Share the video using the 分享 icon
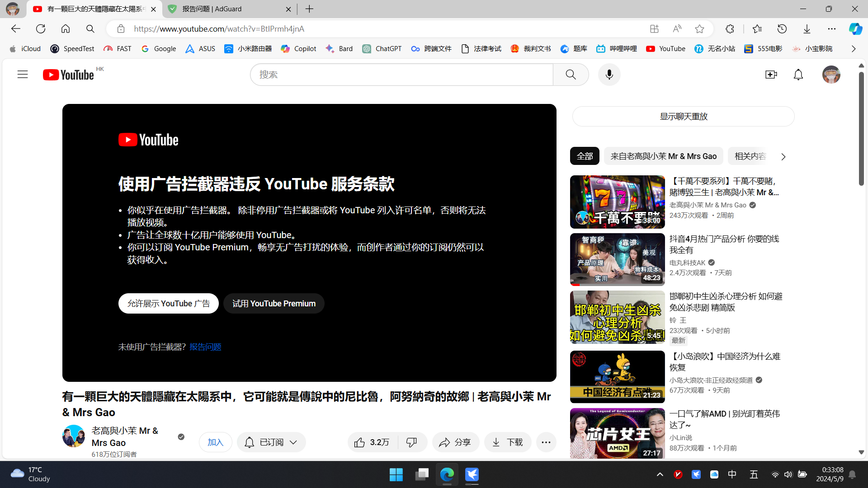The width and height of the screenshot is (868, 488). tap(455, 442)
